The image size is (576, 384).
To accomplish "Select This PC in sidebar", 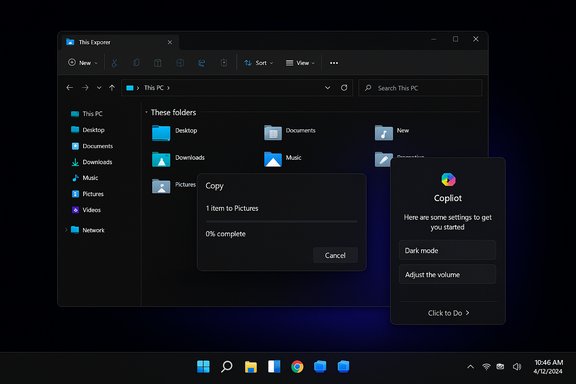I will (x=87, y=114).
